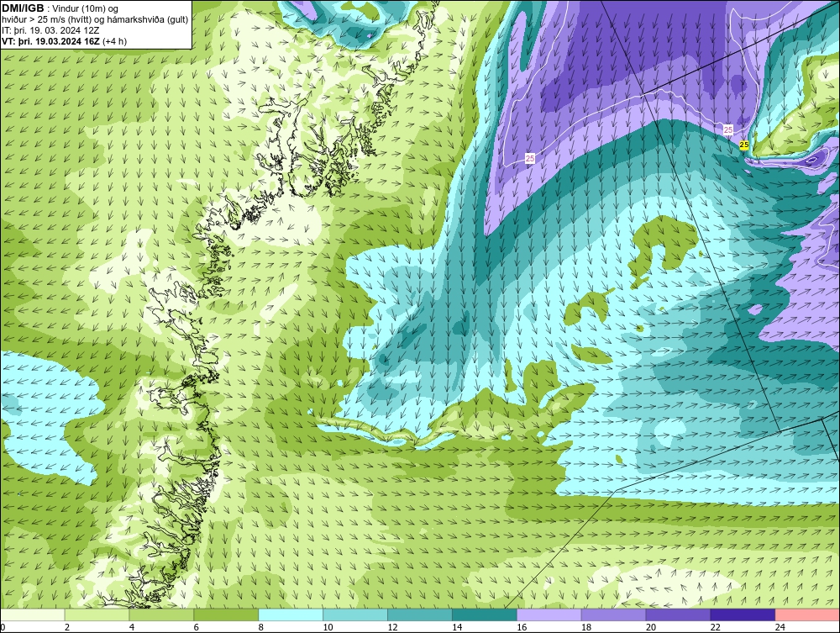Pick the olive green 6–8 m/s legend swatch
This screenshot has width=840, height=633.
pyautogui.click(x=226, y=615)
